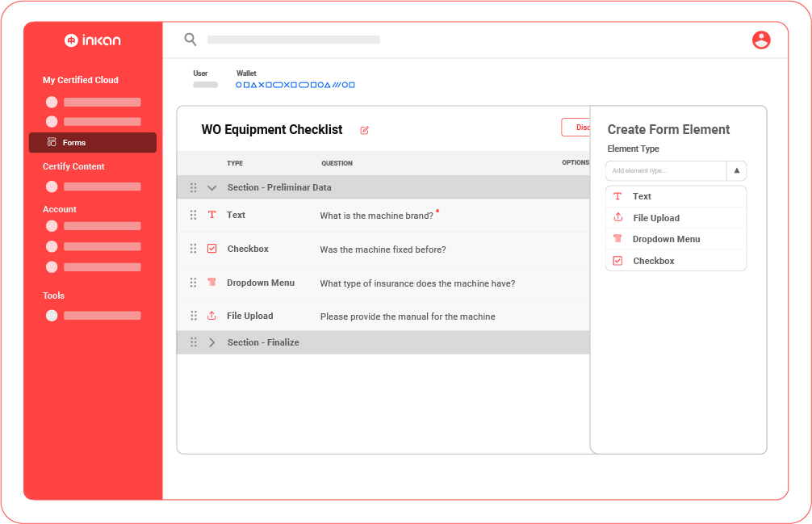
Task: Select the Checkbox option in Element Type list
Action: pos(676,261)
